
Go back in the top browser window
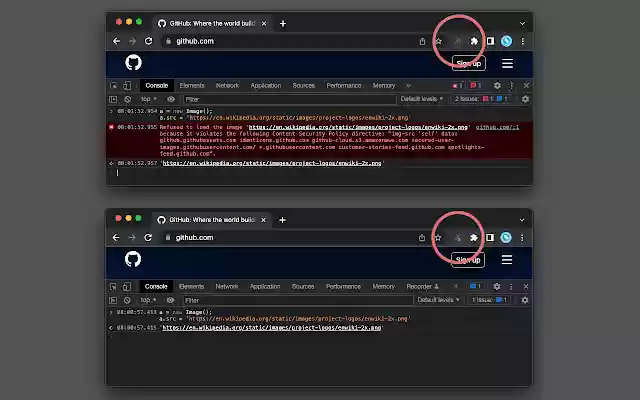(x=116, y=41)
